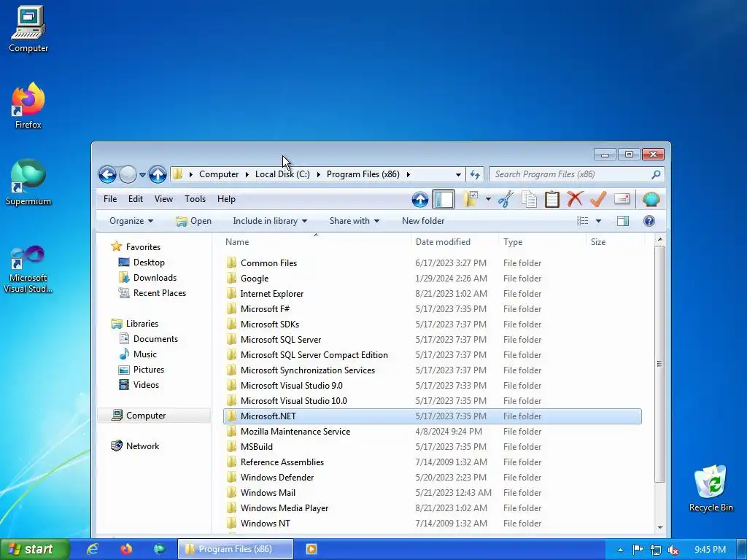This screenshot has height=560, width=747.
Task: Expand the arrow after Local Disk (C:) breadcrumb
Action: (x=319, y=175)
